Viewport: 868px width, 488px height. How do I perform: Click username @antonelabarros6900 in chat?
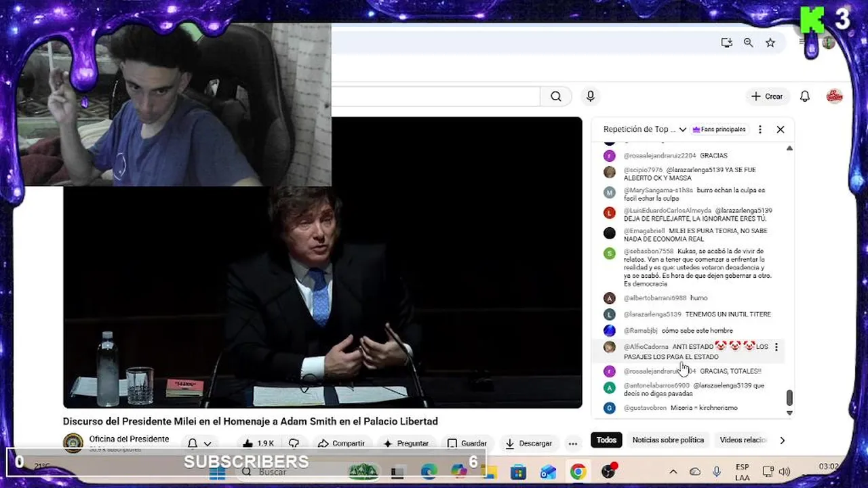pyautogui.click(x=656, y=386)
